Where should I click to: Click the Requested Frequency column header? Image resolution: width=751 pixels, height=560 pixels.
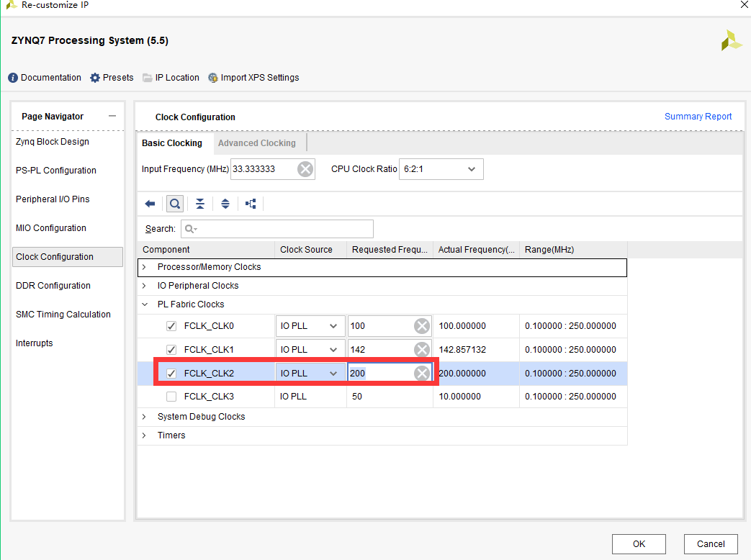(x=390, y=249)
